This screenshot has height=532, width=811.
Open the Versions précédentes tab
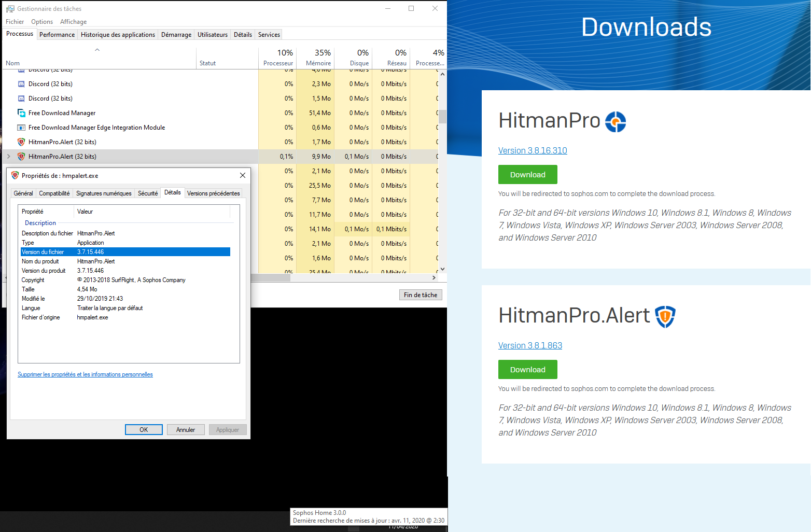click(x=214, y=193)
